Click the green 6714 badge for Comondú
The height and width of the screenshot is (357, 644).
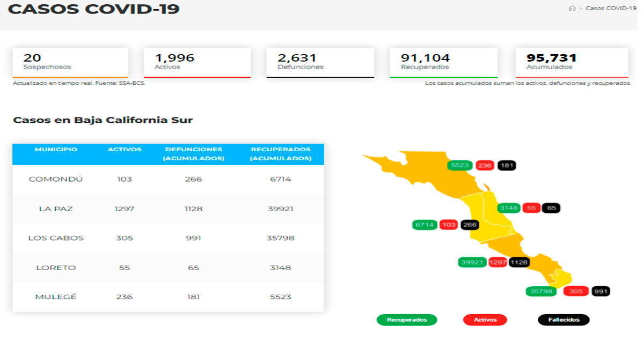coord(424,225)
